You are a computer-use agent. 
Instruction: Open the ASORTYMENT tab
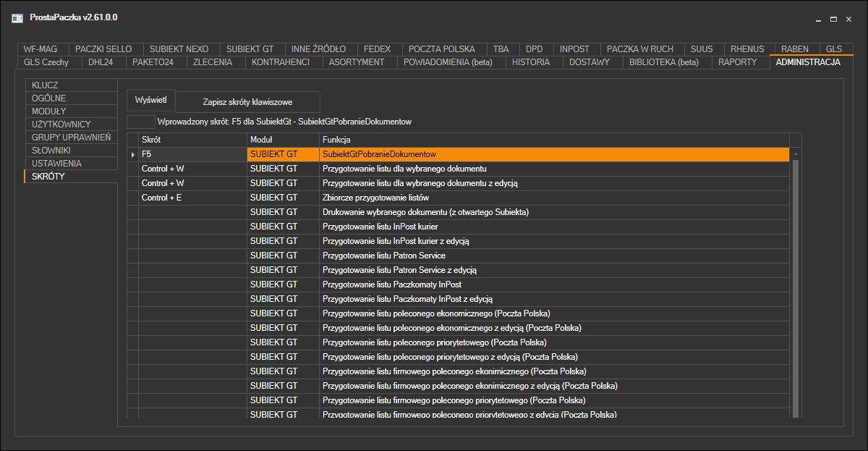click(x=357, y=62)
